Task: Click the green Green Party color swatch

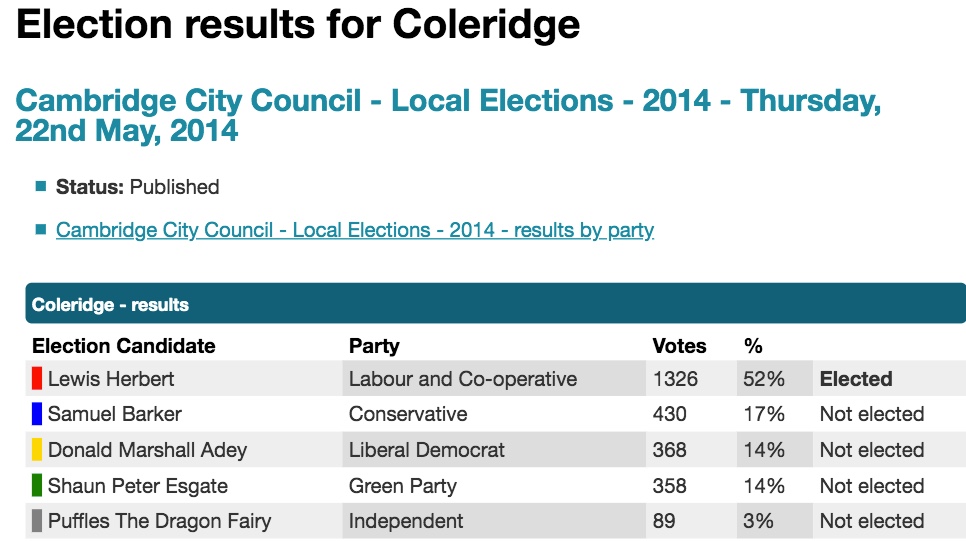Action: [x=37, y=486]
